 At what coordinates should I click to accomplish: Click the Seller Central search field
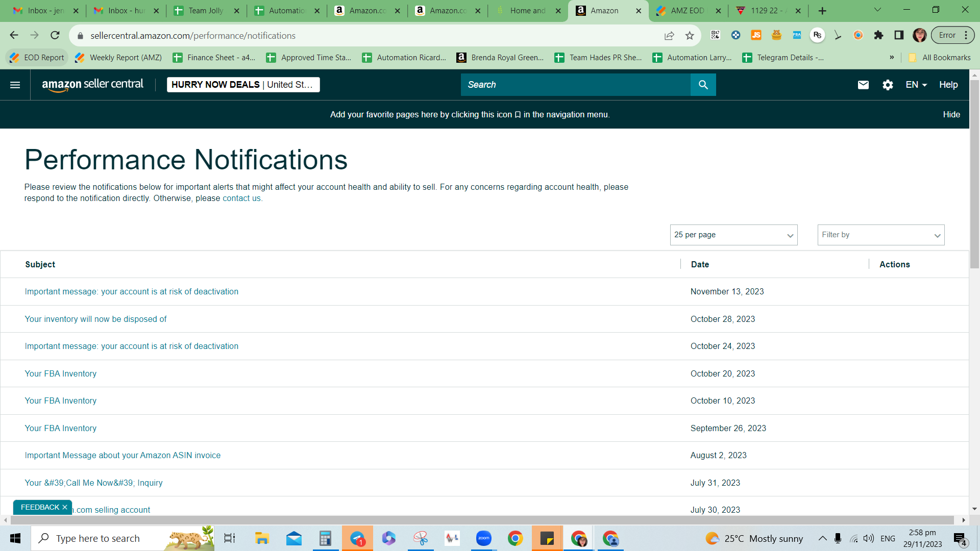(x=575, y=85)
